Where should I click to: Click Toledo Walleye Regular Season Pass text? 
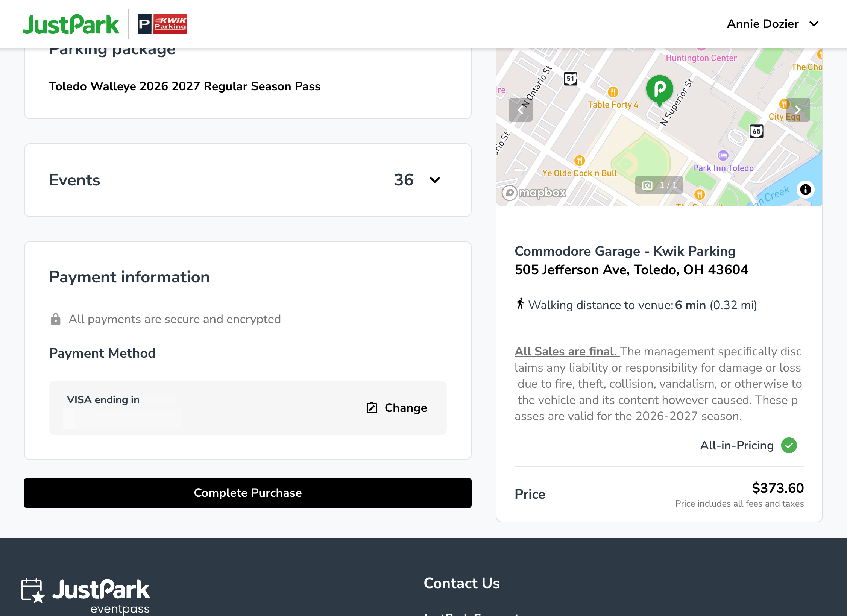185,86
